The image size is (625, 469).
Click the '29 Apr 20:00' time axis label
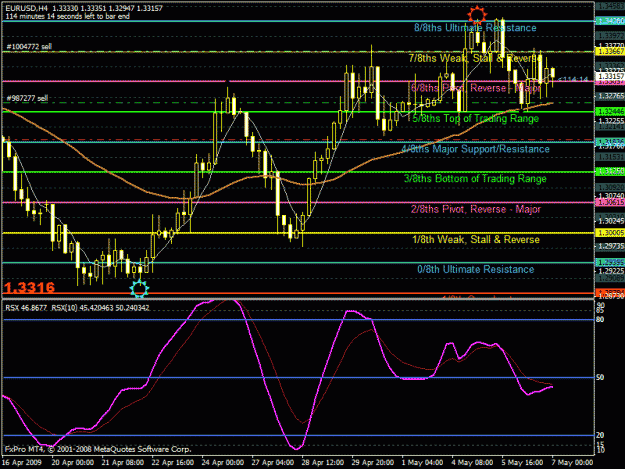[373, 463]
